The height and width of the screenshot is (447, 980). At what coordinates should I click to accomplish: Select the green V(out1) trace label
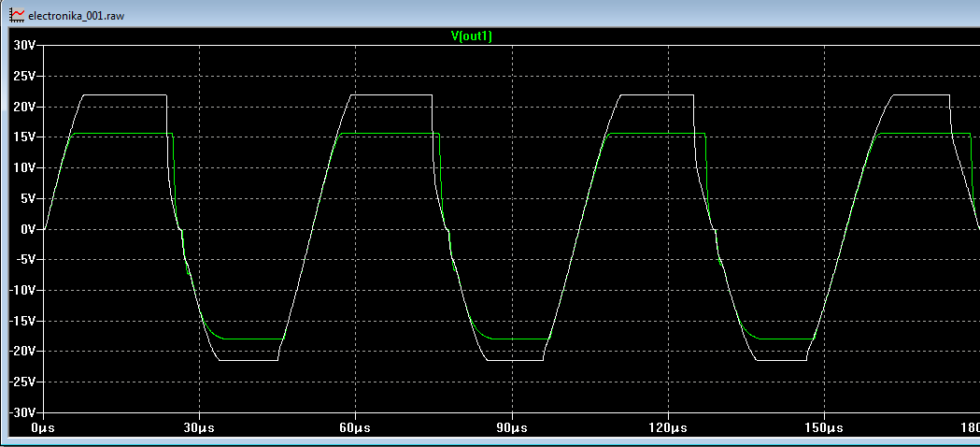(472, 36)
